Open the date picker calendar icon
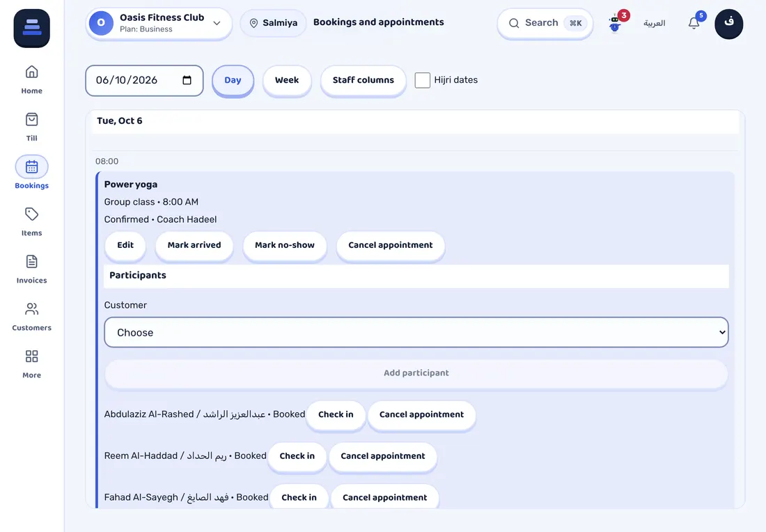The width and height of the screenshot is (766, 532). (187, 80)
